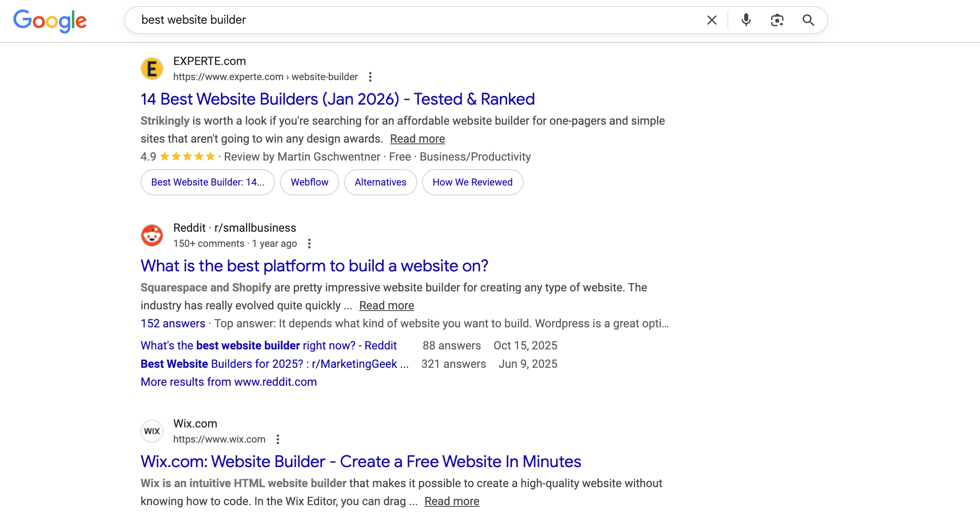Open Google Lens image search
This screenshot has width=980, height=528.
pos(777,20)
